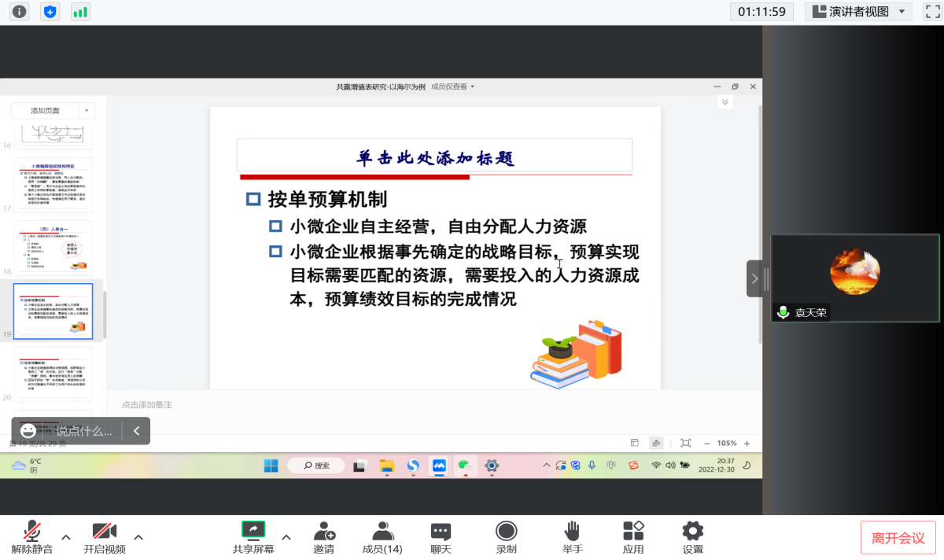Image resolution: width=944 pixels, height=560 pixels.
Task: Leave the meeting
Action: (x=898, y=538)
